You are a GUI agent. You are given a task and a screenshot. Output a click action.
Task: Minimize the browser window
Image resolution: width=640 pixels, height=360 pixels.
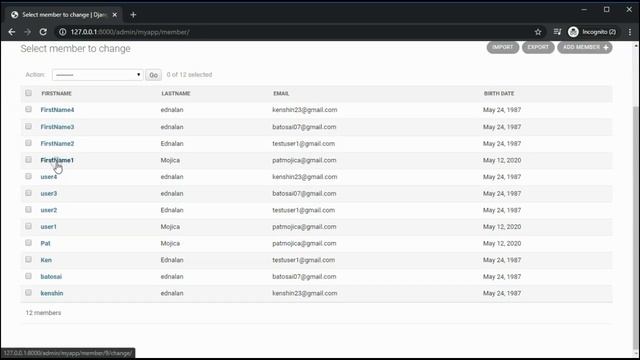click(x=584, y=9)
